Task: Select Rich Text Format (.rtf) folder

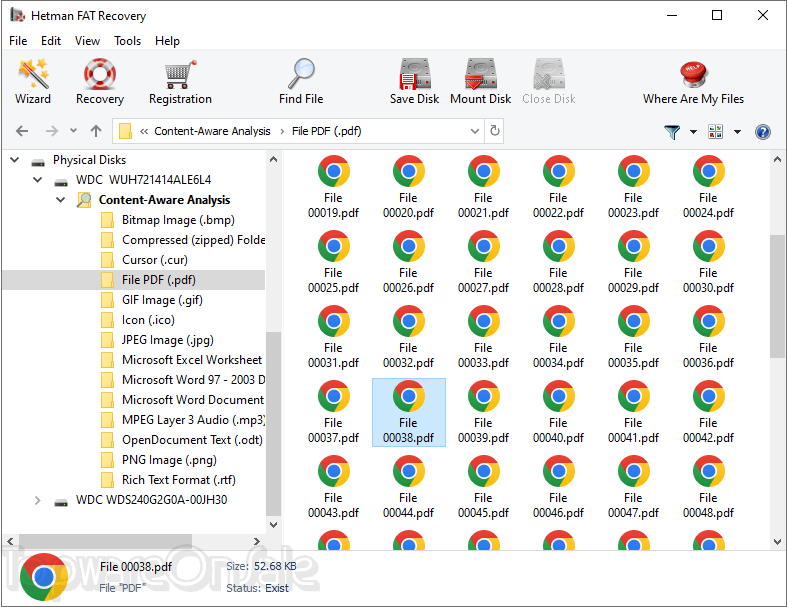Action: pyautogui.click(x=178, y=480)
